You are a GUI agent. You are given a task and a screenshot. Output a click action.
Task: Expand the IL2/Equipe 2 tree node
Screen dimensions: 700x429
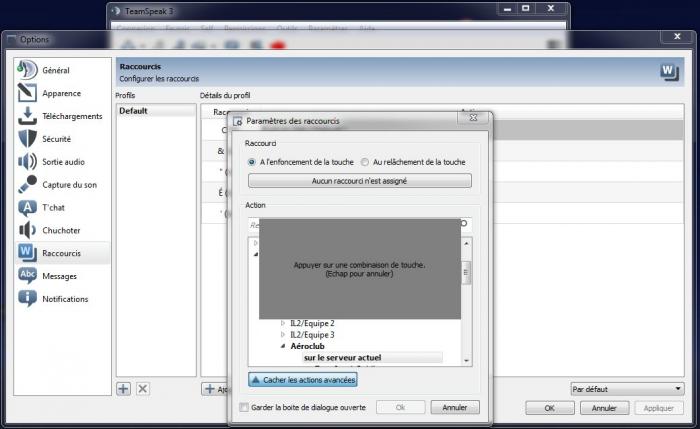pyautogui.click(x=283, y=323)
